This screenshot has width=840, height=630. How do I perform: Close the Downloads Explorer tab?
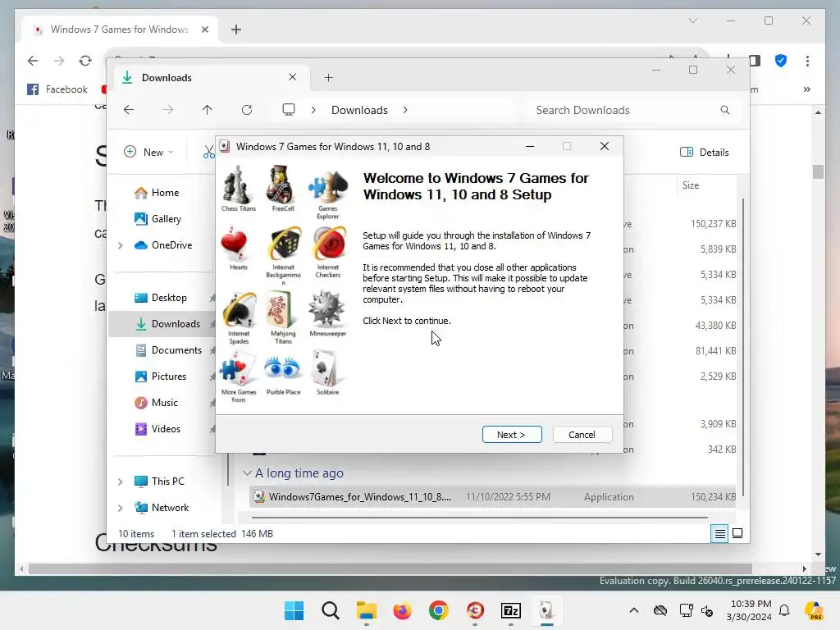tap(293, 77)
